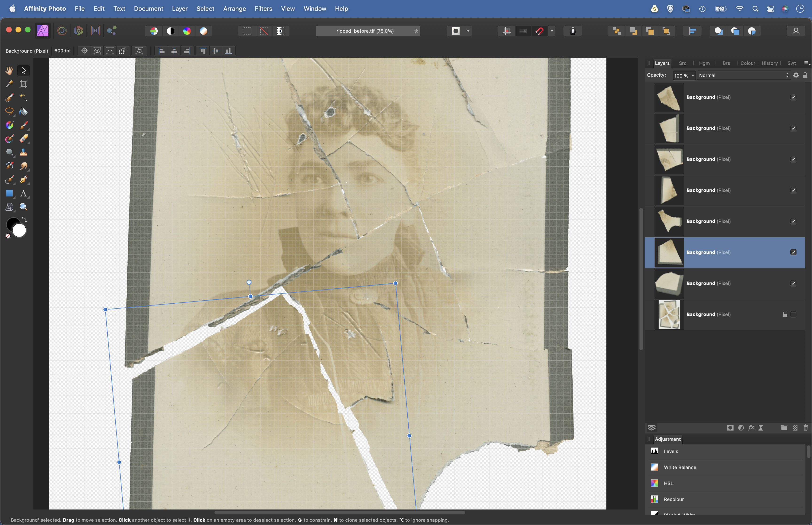Viewport: 812px width, 525px height.
Task: Toggle the Show Rotation Centre crosshair
Action: tap(84, 51)
